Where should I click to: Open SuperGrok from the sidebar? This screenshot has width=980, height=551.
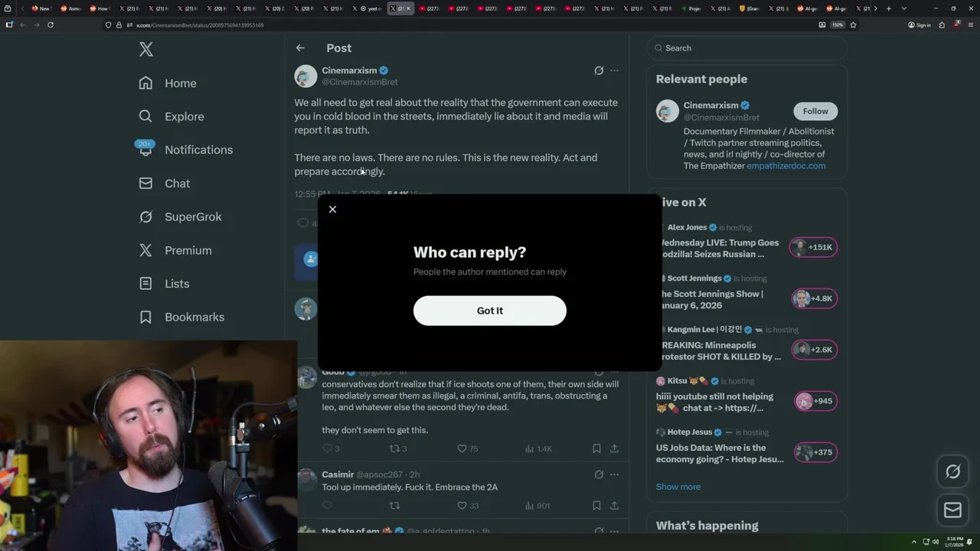click(181, 217)
